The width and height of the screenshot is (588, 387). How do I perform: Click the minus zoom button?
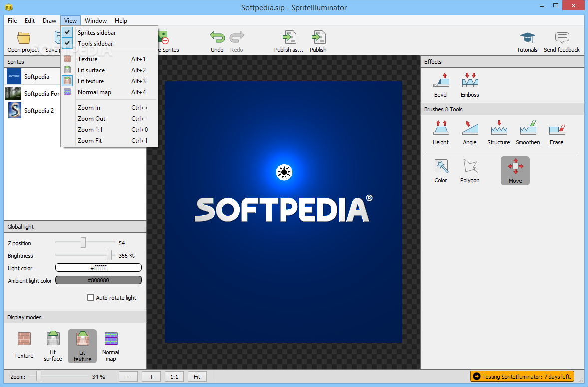pos(128,377)
